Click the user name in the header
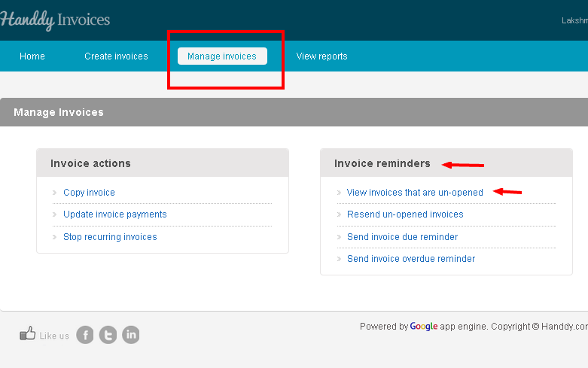 pos(574,20)
